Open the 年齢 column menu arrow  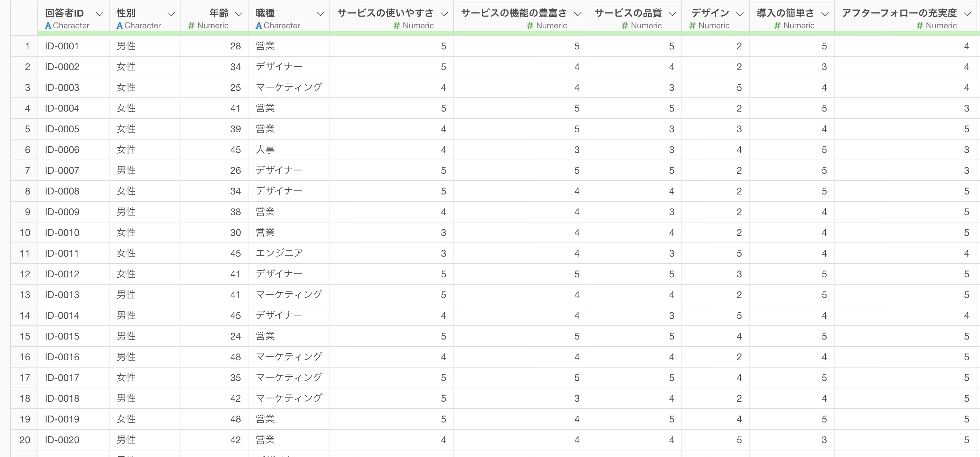coord(239,14)
